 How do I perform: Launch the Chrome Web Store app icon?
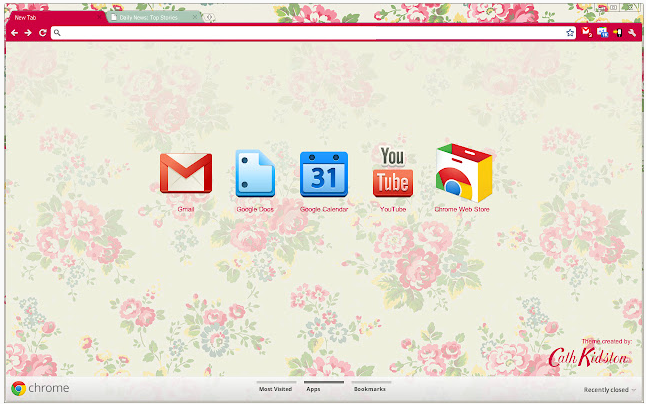pyautogui.click(x=464, y=173)
